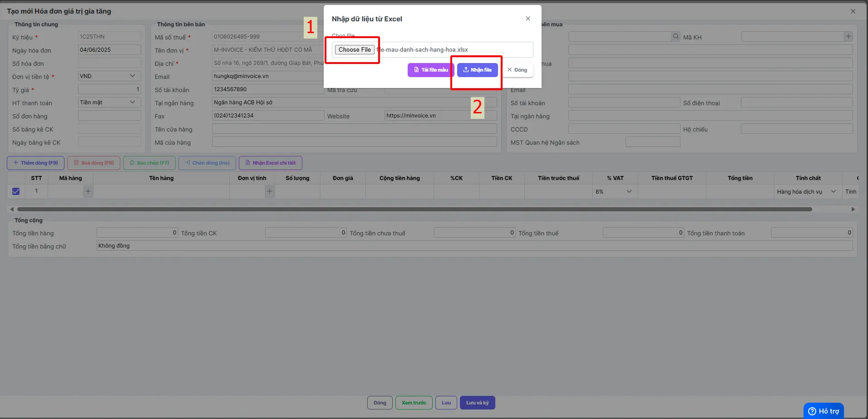The width and height of the screenshot is (868, 419).
Task: Click the left scroll arrow of table
Action: click(12, 209)
